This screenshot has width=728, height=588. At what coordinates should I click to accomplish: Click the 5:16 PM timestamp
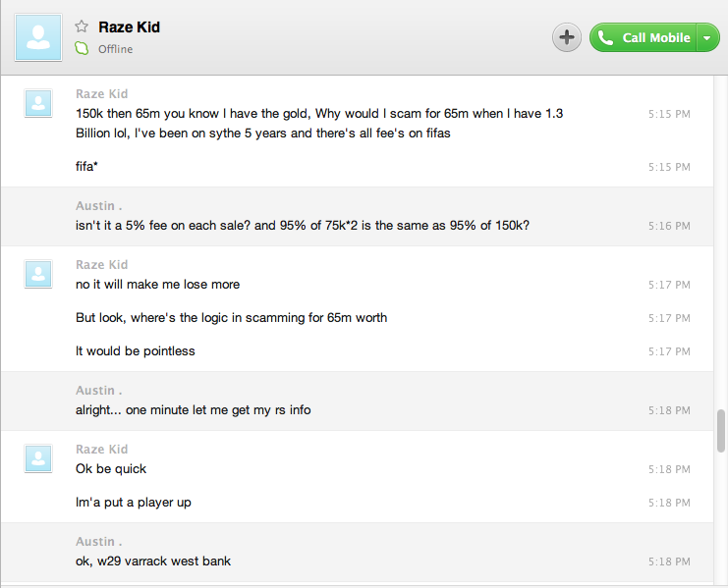click(x=669, y=226)
